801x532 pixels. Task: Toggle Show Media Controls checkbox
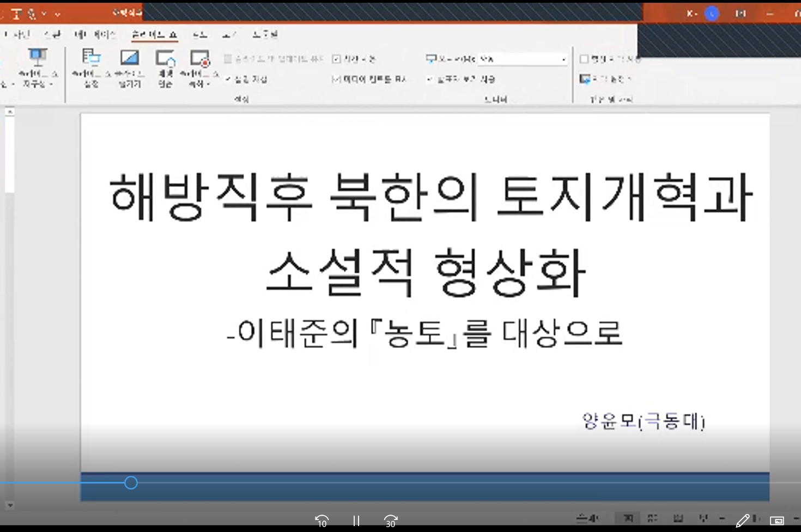click(x=336, y=80)
